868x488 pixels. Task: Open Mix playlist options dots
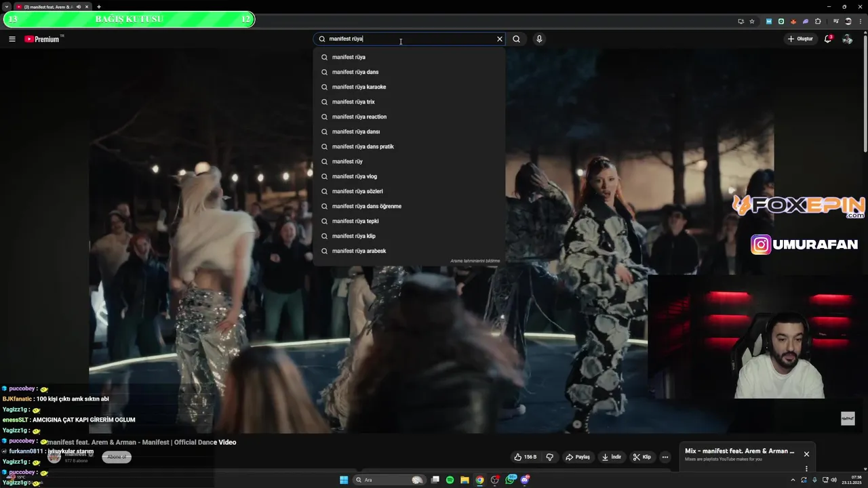[x=806, y=468]
